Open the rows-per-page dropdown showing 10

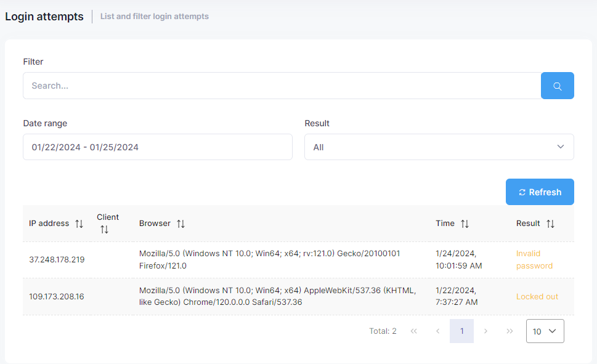tap(545, 331)
